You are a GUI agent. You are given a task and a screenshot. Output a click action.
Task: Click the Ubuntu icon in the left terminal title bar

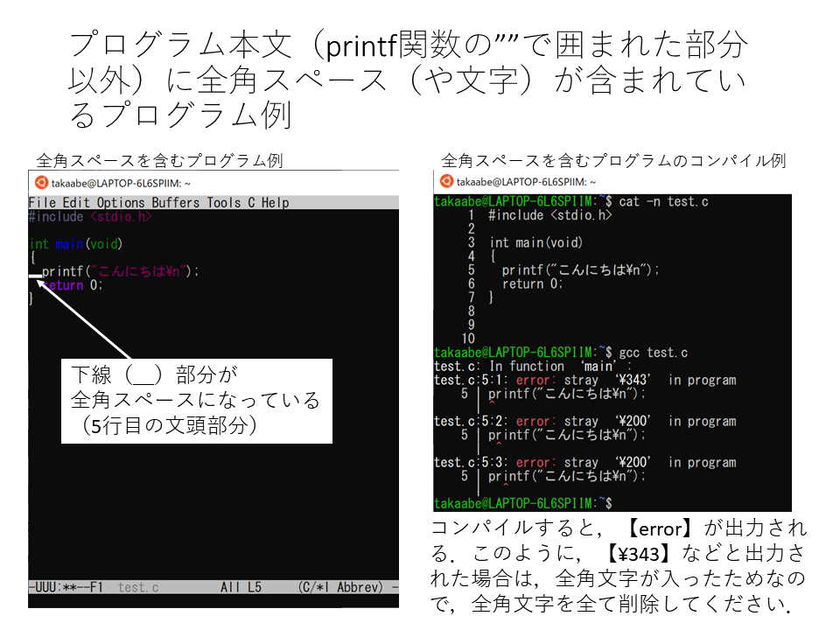click(40, 182)
